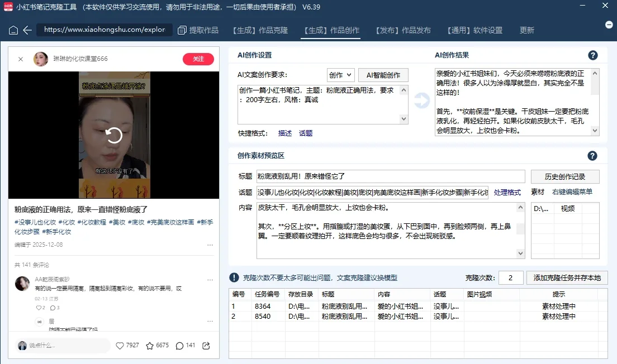Close the note panel with X
Screen dimensions: 617x364
coord(21,59)
